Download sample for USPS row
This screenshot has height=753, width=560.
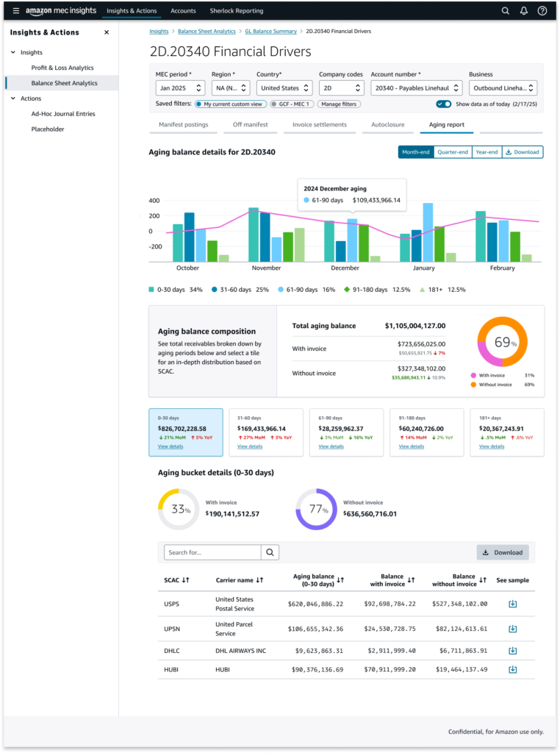[512, 604]
